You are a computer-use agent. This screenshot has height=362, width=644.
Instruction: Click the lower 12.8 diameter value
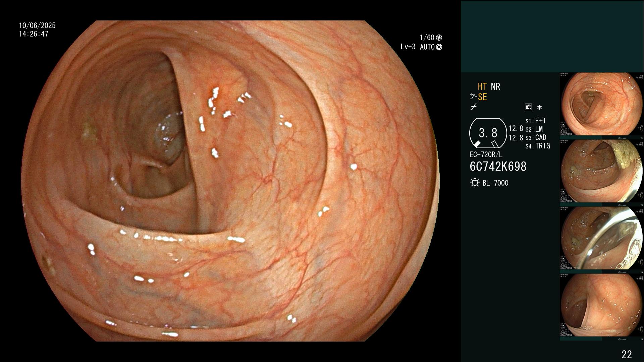pyautogui.click(x=516, y=137)
